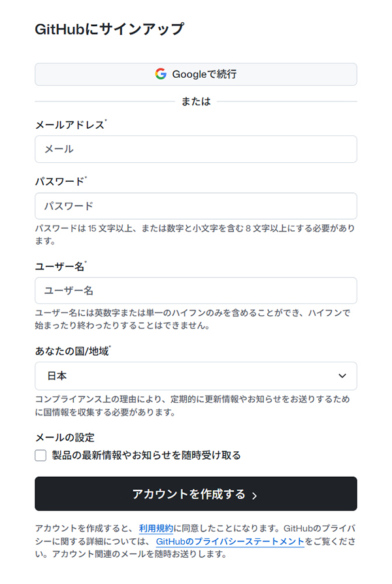Enable 製品の最新情報やお知らせを随時受け取る checkbox
The width and height of the screenshot is (392, 584).
click(x=41, y=455)
